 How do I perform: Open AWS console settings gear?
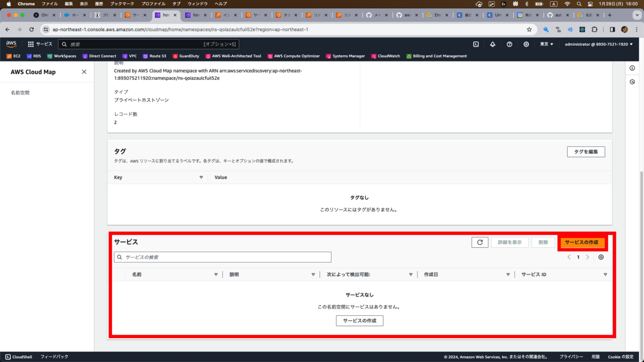pyautogui.click(x=526, y=44)
